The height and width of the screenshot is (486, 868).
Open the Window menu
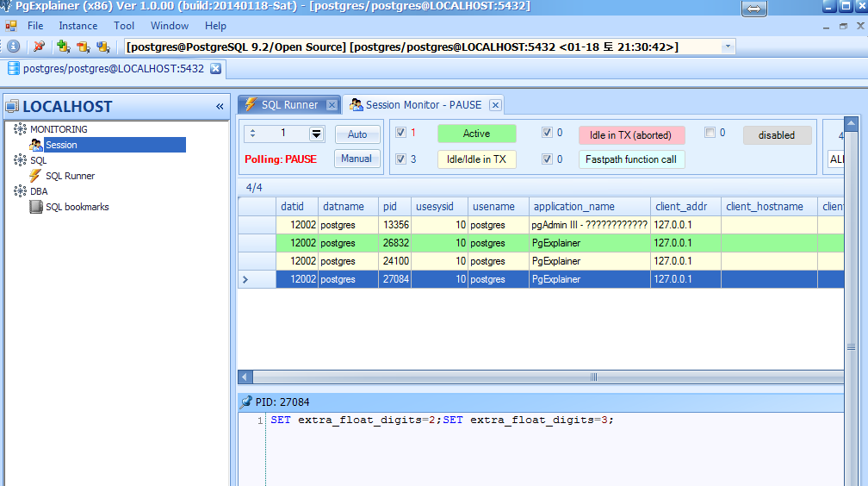170,26
